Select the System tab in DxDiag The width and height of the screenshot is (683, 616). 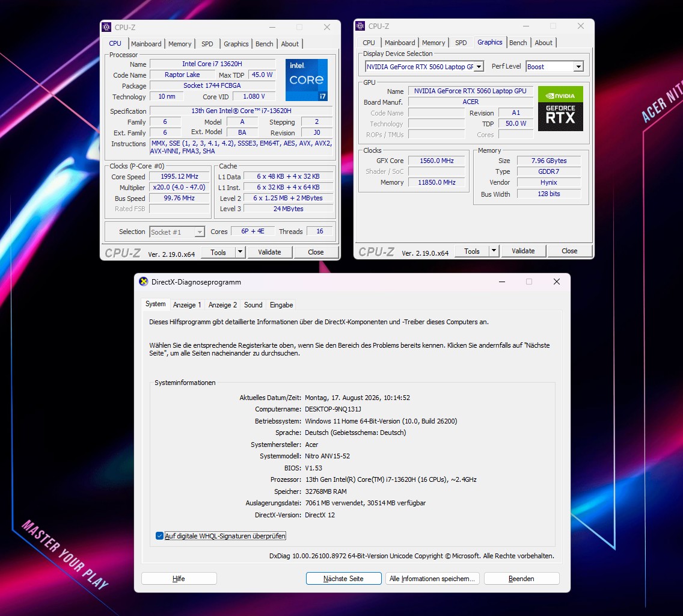coord(156,304)
